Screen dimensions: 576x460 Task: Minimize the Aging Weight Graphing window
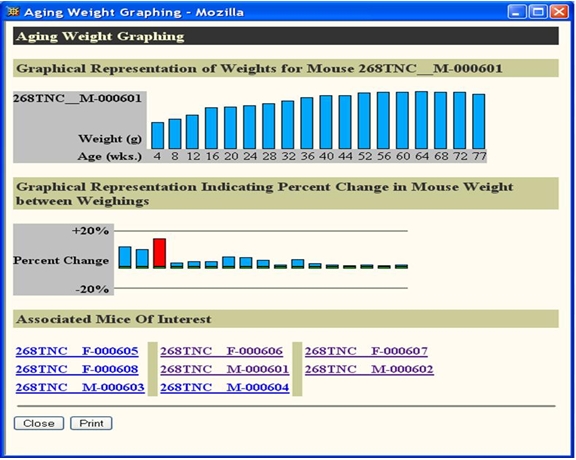click(517, 12)
